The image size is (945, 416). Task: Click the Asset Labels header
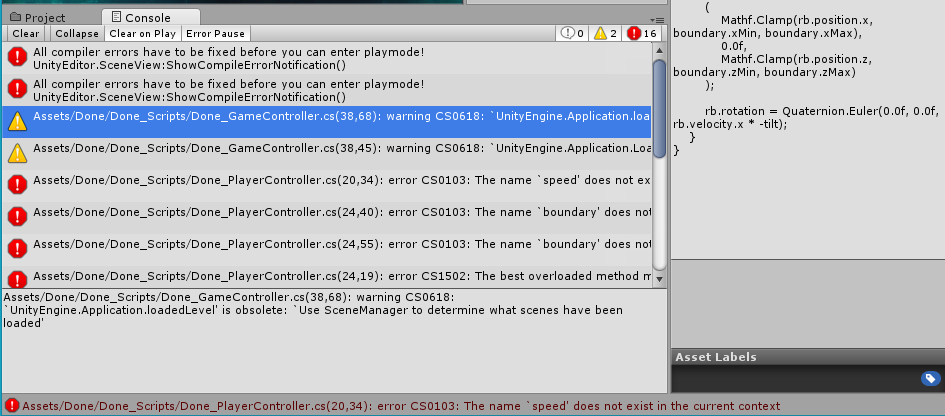tap(808, 357)
